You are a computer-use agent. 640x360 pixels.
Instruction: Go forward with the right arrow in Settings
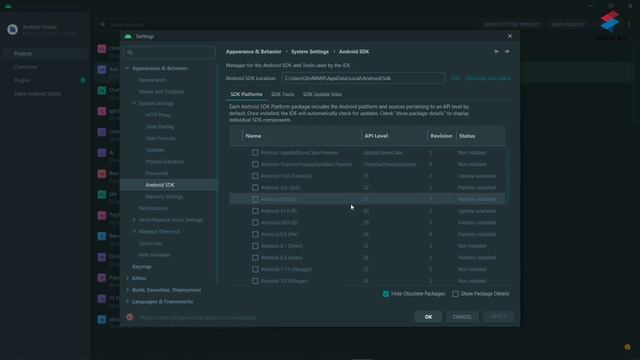point(507,51)
